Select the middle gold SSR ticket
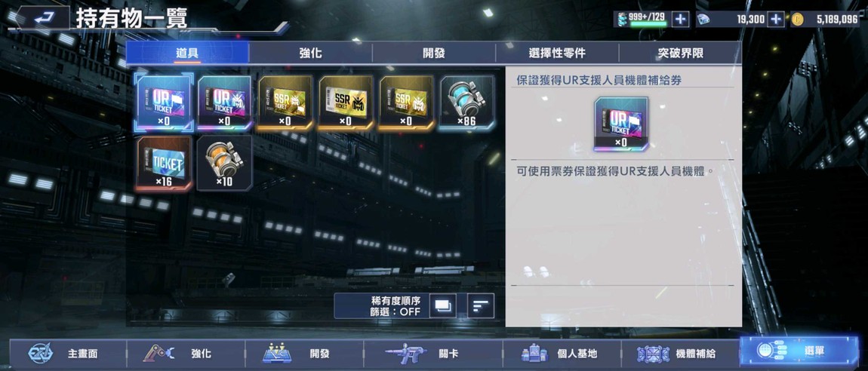Image resolution: width=868 pixels, height=371 pixels. click(346, 103)
